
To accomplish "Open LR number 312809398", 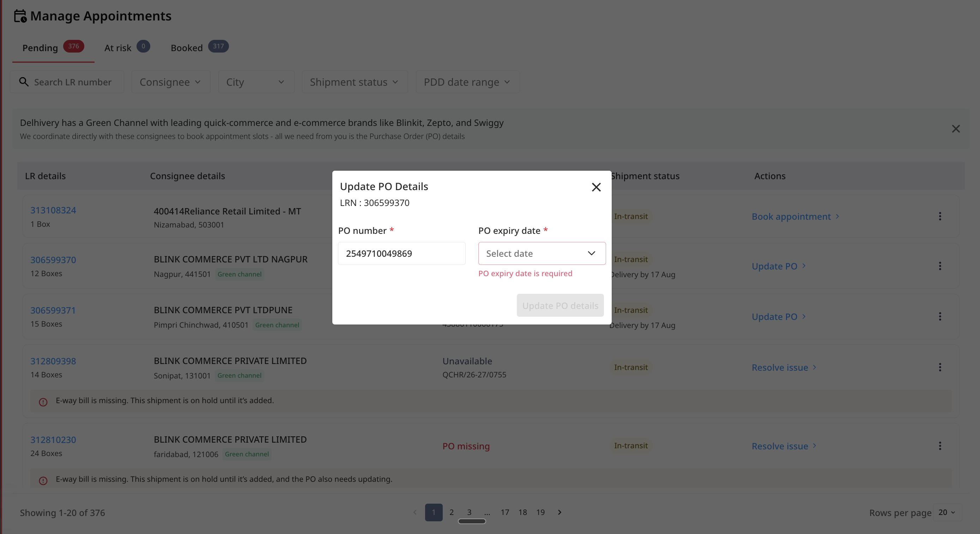I will click(x=53, y=361).
